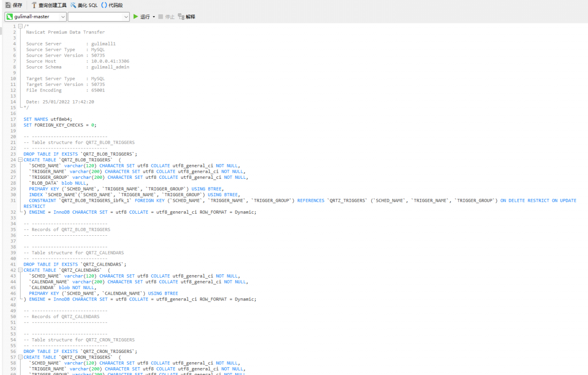The height and width of the screenshot is (375, 588).
Task: Click the DROP TABLE IF EXISTS QRTZ_BLOB_TRIGGERS statement
Action: [80, 154]
